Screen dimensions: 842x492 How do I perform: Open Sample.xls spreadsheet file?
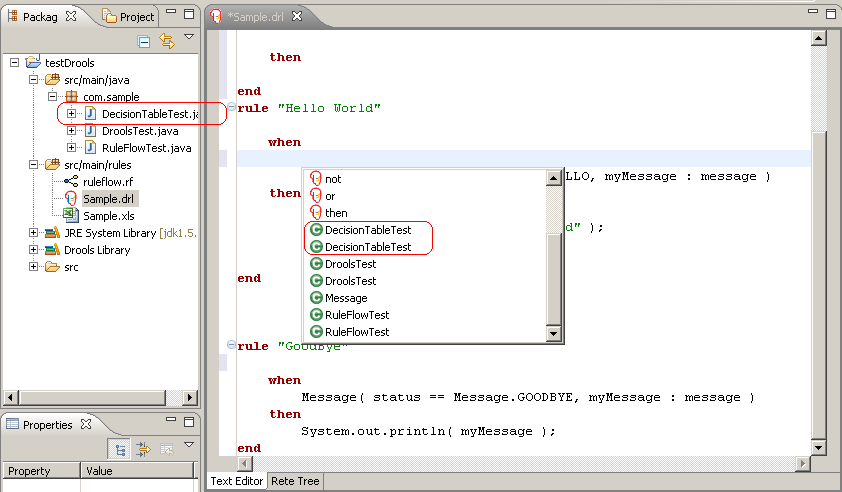coord(108,216)
